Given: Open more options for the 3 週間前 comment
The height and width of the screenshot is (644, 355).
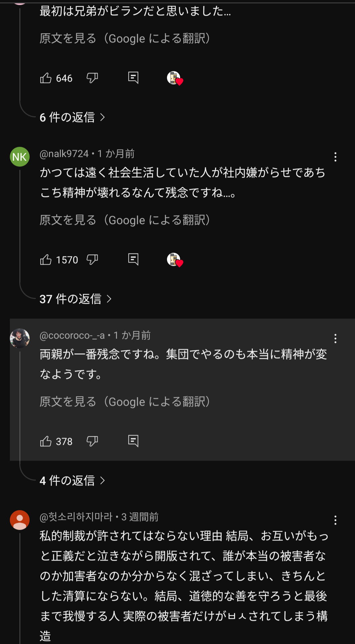Looking at the screenshot, I should [x=335, y=520].
